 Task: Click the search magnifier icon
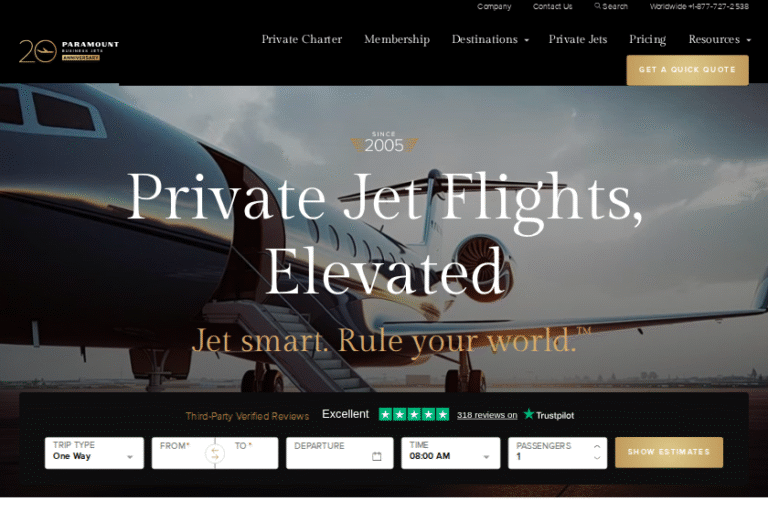(597, 6)
